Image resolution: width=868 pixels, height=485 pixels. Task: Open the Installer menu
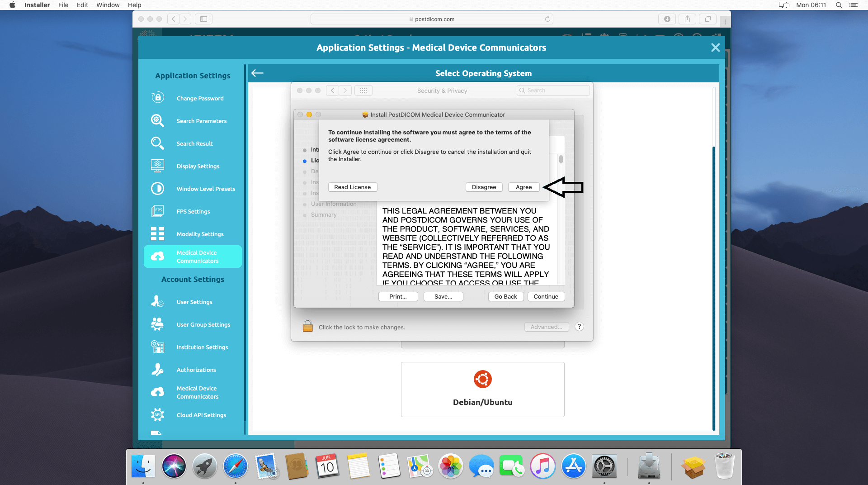37,5
